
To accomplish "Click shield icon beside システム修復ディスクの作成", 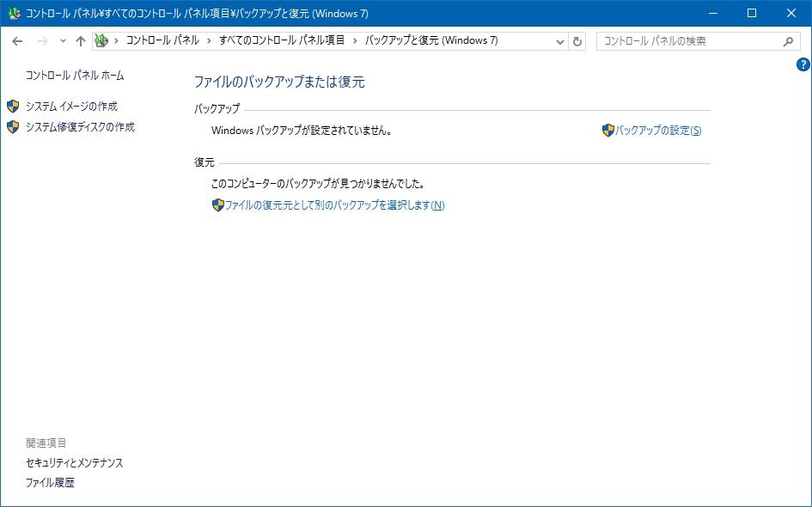I will pos(13,127).
